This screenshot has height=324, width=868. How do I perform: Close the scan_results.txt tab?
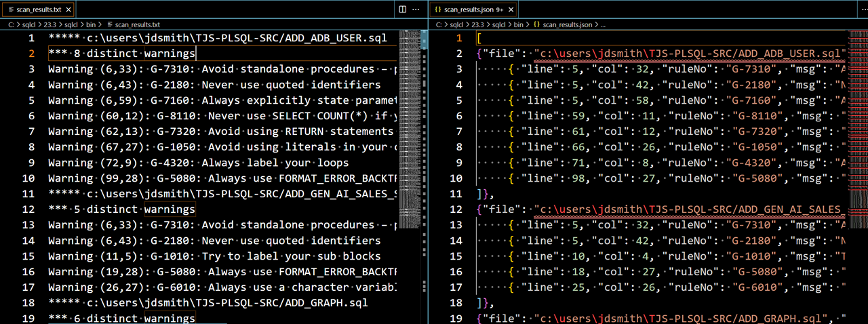[x=70, y=9]
